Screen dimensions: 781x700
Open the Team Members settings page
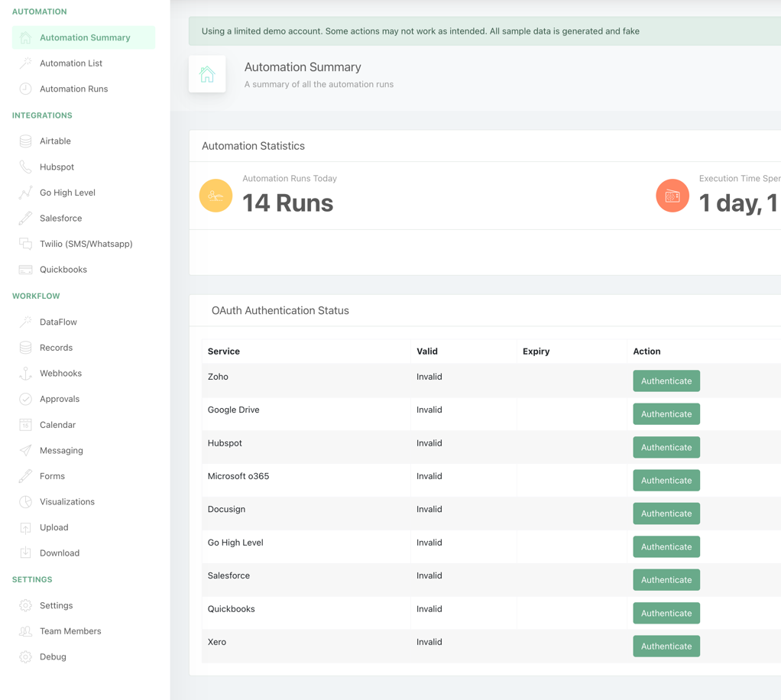(70, 631)
